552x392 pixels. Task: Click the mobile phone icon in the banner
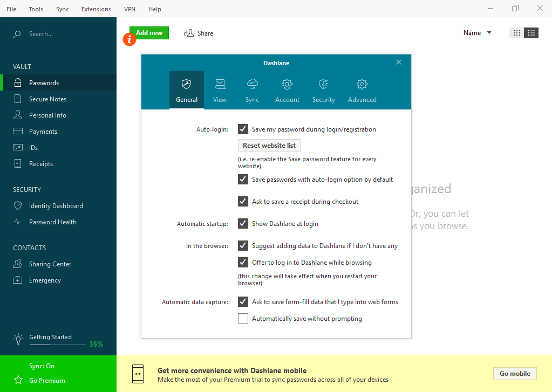pos(138,374)
